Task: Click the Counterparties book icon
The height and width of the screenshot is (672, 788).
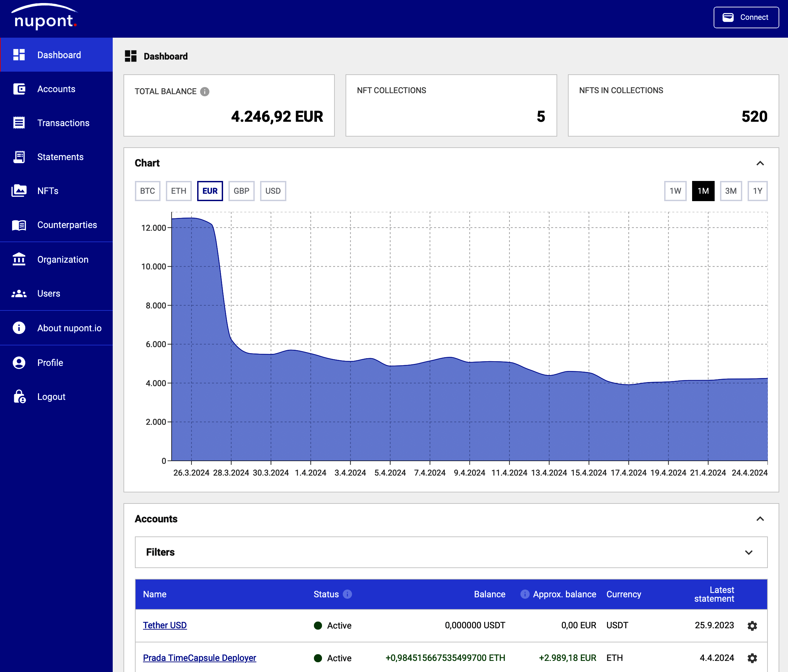Action: [19, 225]
